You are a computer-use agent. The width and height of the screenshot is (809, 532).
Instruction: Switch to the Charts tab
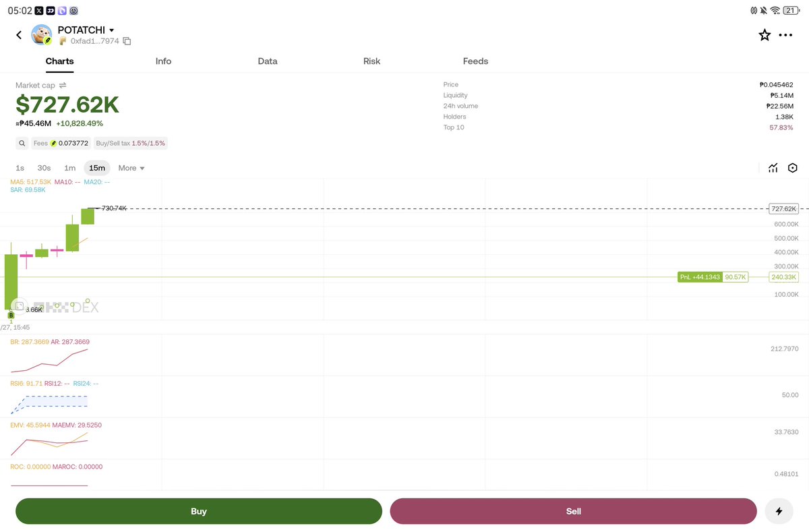click(59, 61)
